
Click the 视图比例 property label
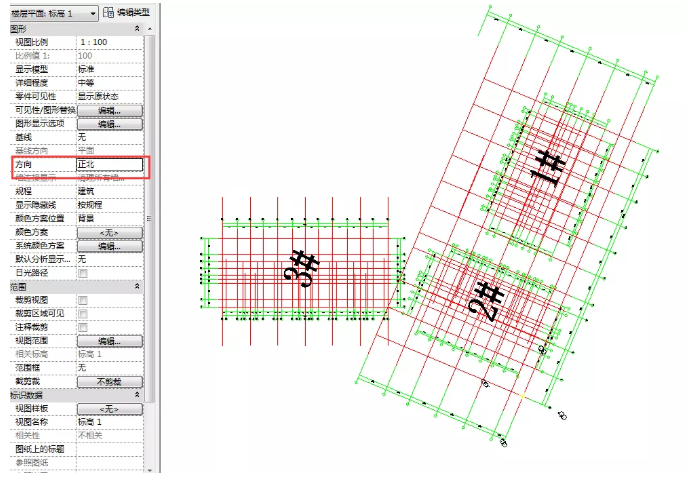point(31,42)
